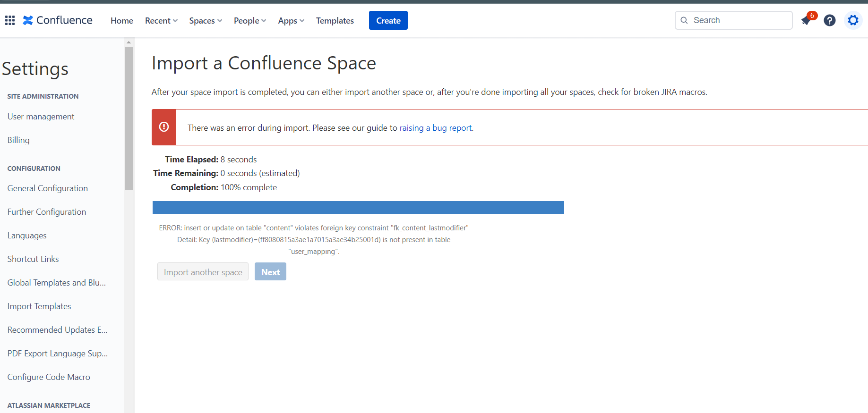Go to Home in the top navigation

[x=122, y=21]
